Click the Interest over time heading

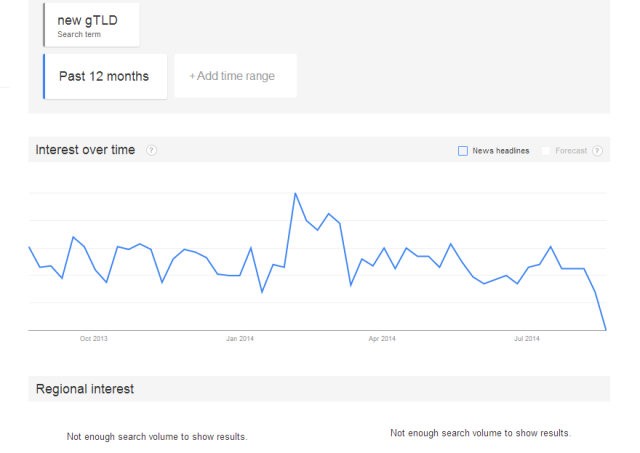pos(85,150)
